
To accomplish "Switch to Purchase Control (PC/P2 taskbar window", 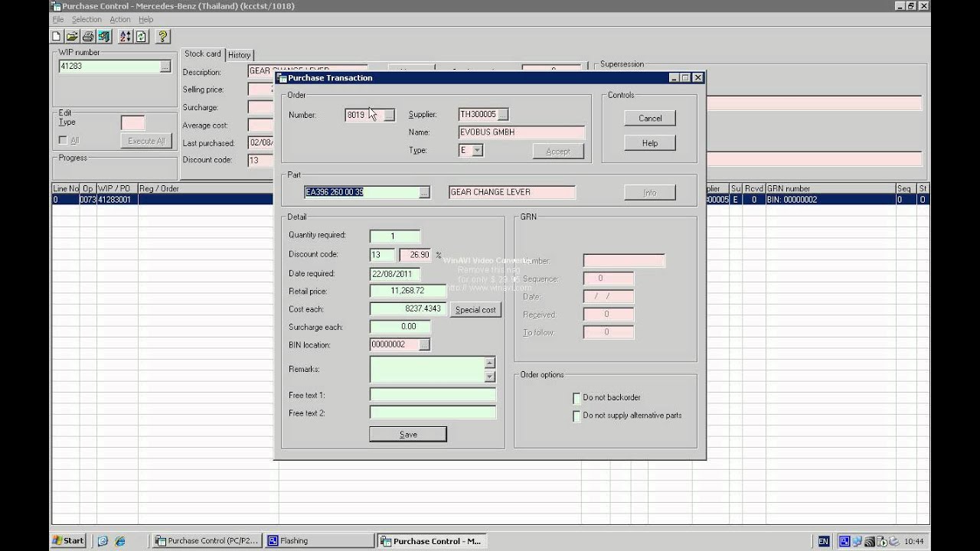I will tap(207, 540).
